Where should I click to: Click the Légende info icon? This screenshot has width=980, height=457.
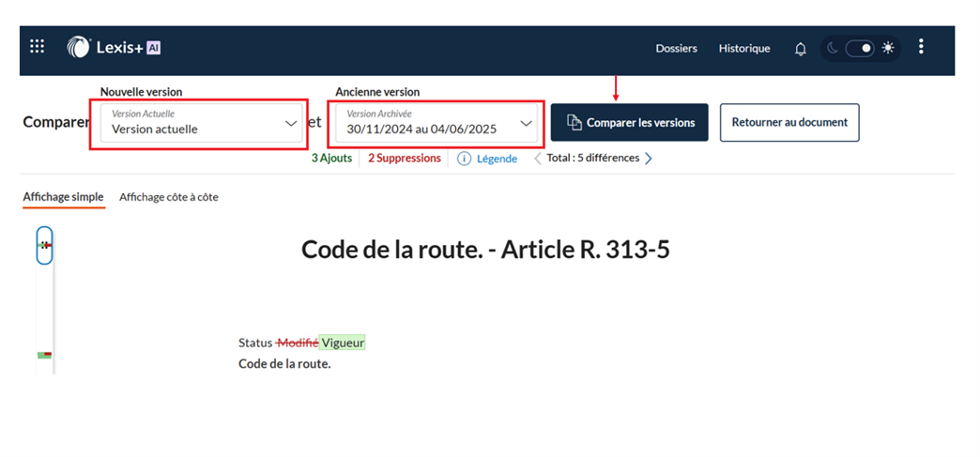tap(464, 159)
